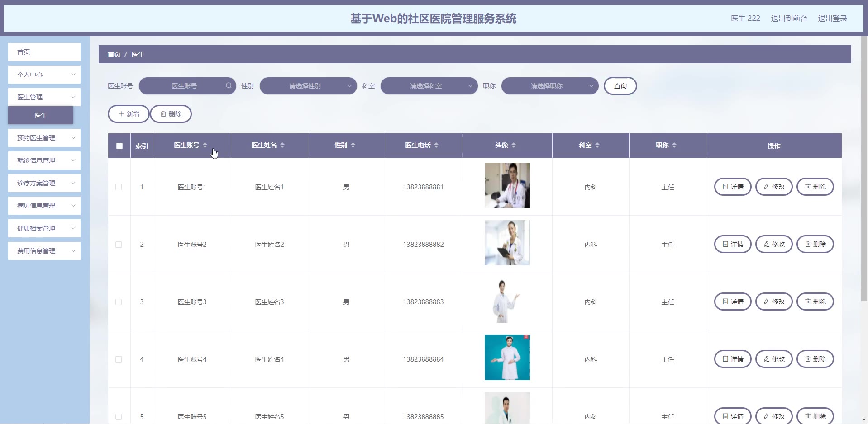Click phone number 13823888883
The width and height of the screenshot is (868, 424).
pyautogui.click(x=423, y=302)
